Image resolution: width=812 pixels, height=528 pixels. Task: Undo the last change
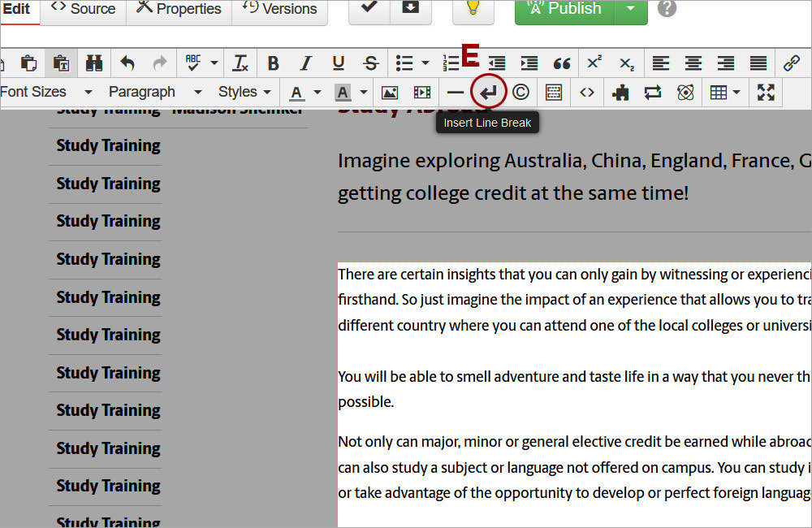[x=127, y=63]
